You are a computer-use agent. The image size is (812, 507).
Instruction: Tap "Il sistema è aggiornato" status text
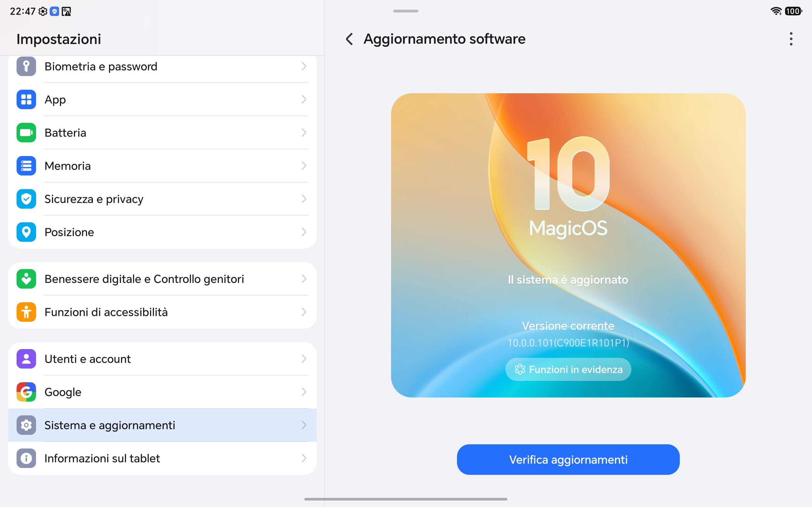(568, 279)
